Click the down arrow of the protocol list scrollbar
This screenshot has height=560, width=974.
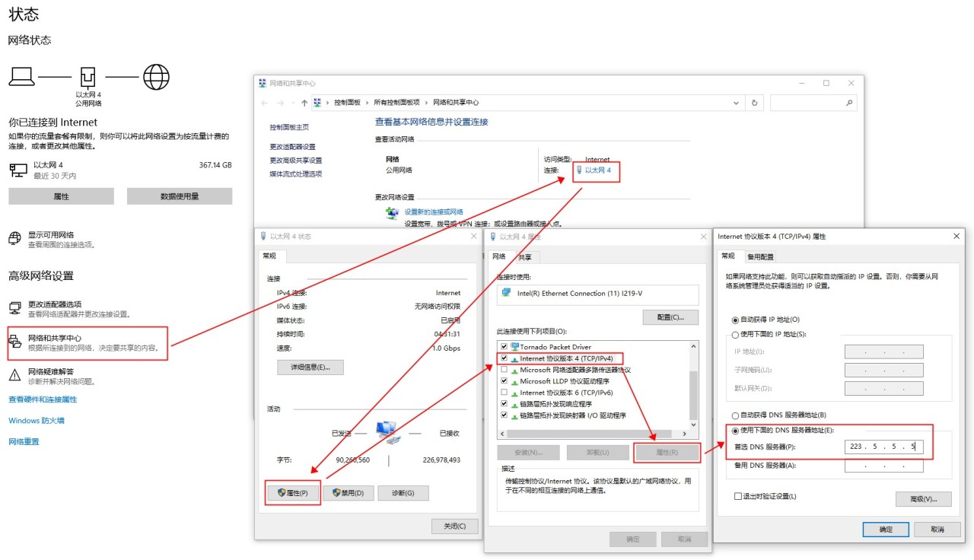[x=692, y=432]
